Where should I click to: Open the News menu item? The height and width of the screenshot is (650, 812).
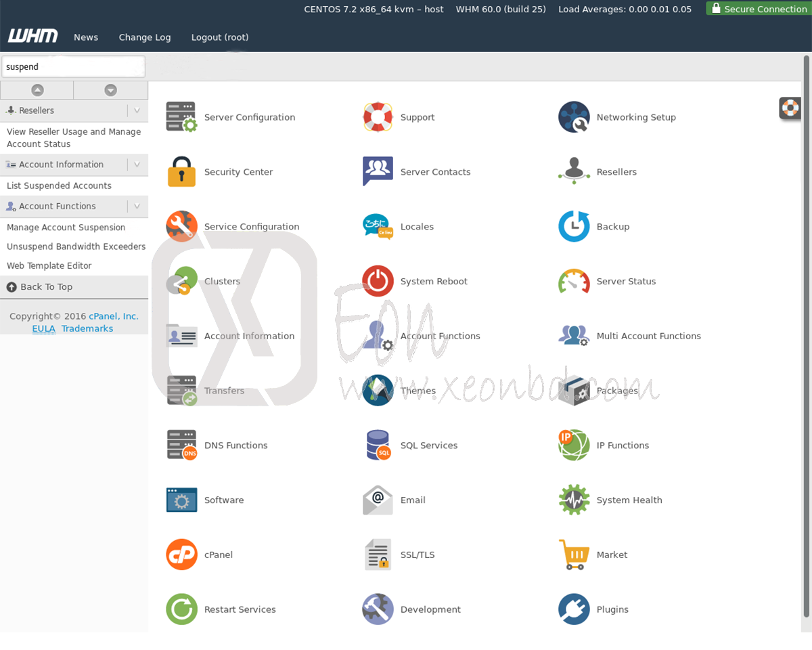coord(86,37)
